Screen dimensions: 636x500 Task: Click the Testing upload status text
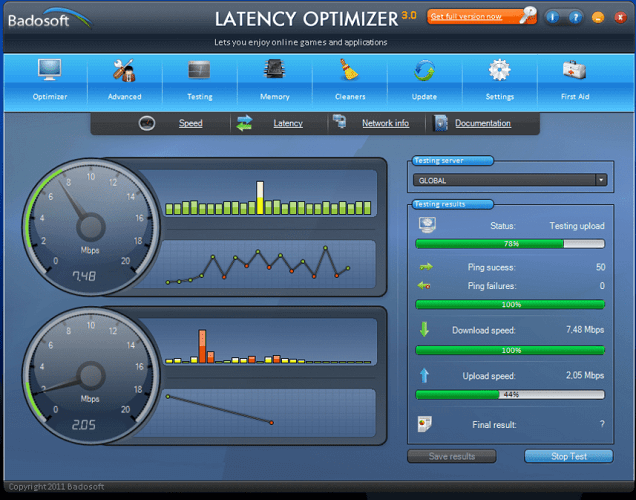[577, 225]
